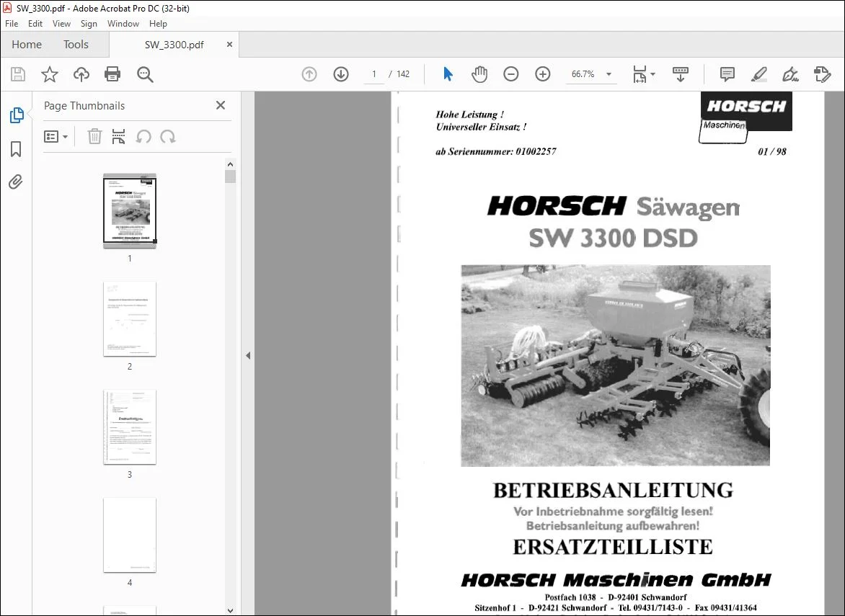Open the File menu
Viewport: 845px width, 616px height.
(x=12, y=24)
